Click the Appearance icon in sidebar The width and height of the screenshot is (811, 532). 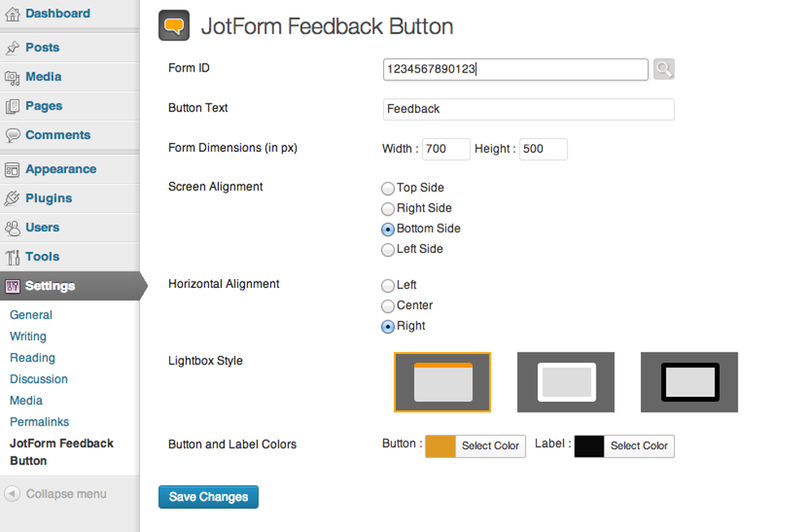(x=11, y=169)
